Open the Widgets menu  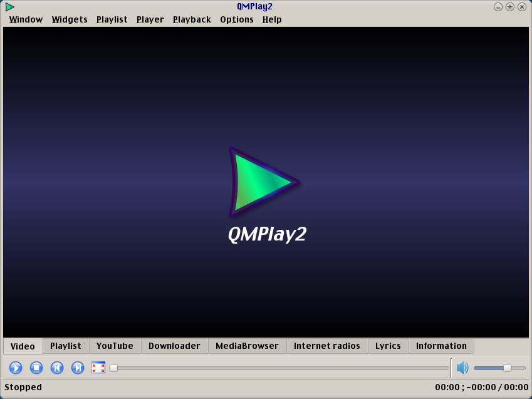[x=70, y=19]
